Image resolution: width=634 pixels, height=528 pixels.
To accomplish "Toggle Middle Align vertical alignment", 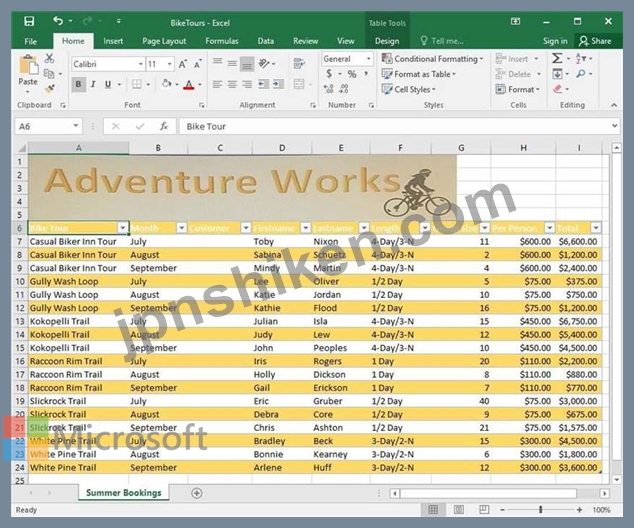I will pos(232,63).
